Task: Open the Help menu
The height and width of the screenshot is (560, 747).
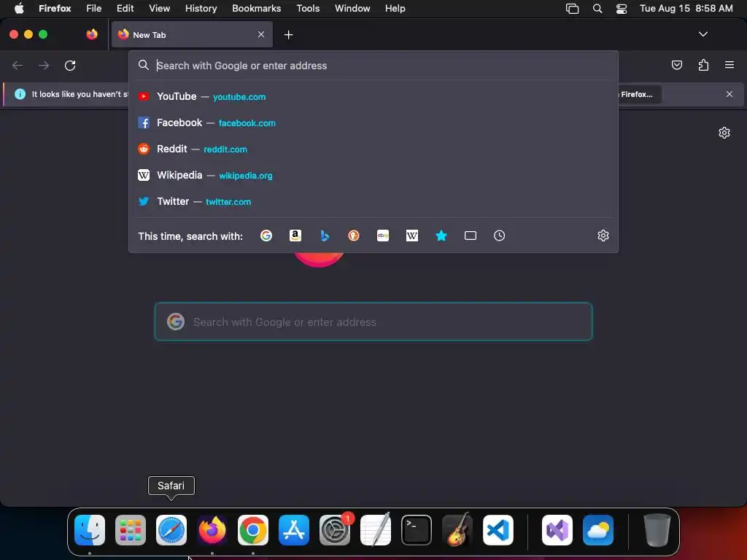Action: 395,8
